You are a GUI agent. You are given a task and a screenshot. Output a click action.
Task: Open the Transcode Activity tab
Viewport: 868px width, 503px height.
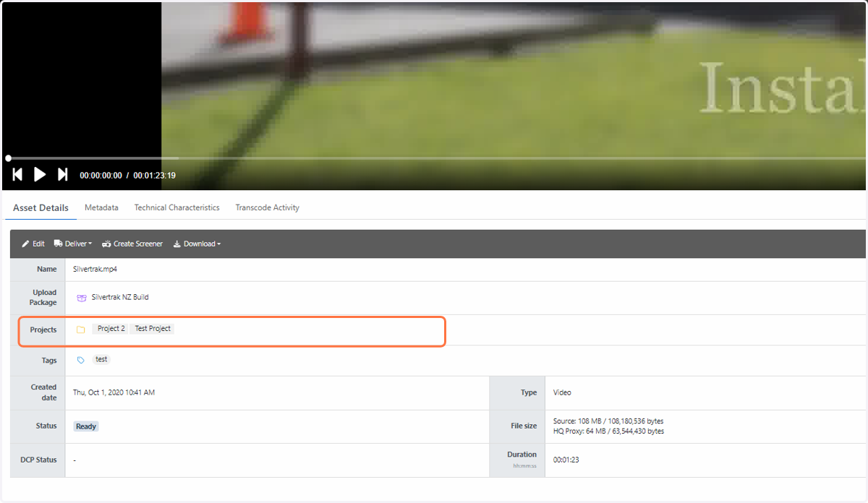click(x=267, y=207)
